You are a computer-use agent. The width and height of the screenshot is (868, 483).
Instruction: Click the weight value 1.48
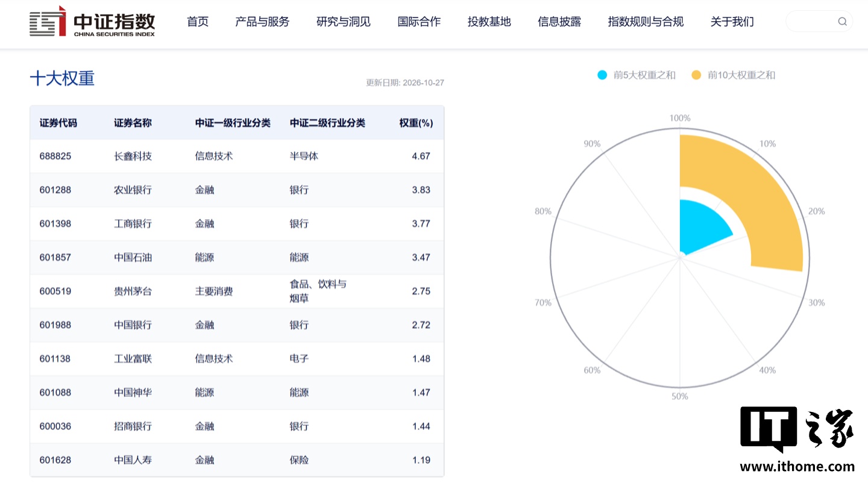tap(421, 358)
